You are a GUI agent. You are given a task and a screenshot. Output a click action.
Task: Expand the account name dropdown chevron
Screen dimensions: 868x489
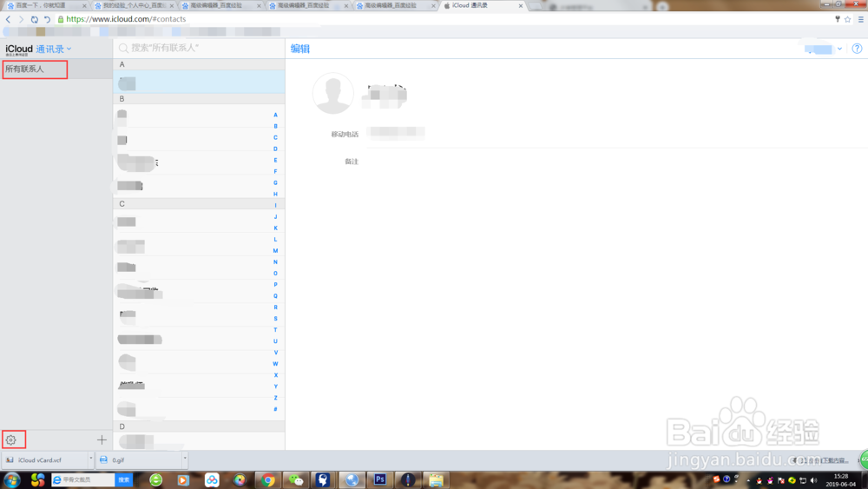839,49
